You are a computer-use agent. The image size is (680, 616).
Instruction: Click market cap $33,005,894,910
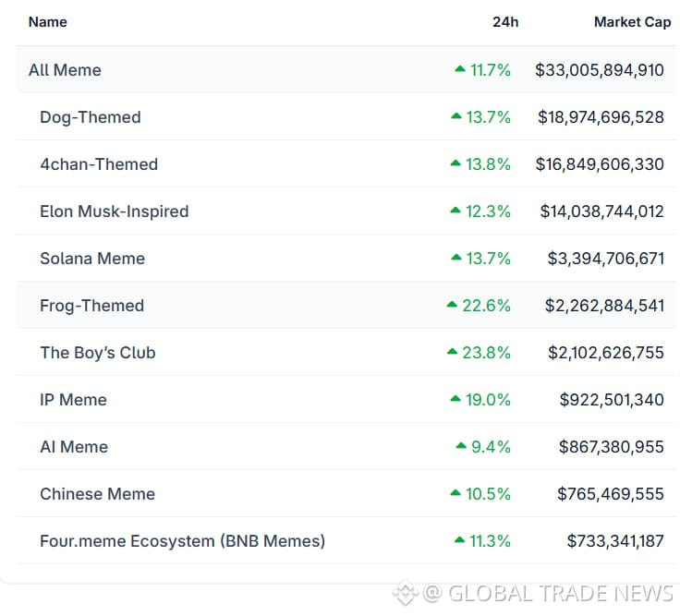coord(600,70)
